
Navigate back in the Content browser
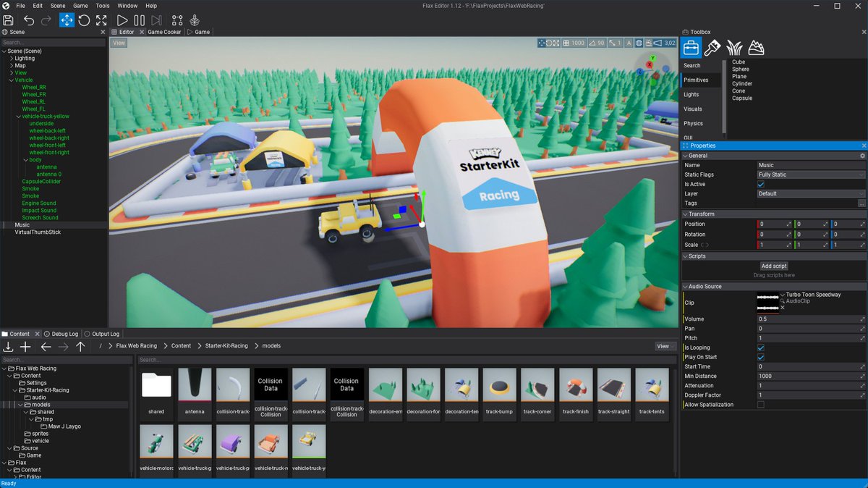coord(46,347)
